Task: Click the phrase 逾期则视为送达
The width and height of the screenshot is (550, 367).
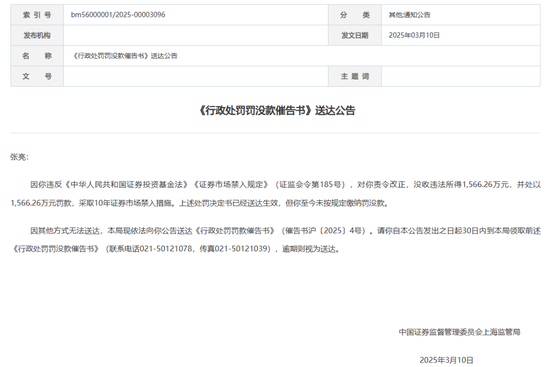Action: [309, 249]
